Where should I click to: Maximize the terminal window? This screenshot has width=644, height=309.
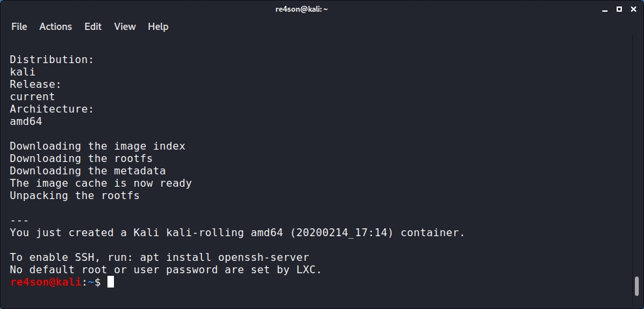pyautogui.click(x=617, y=8)
